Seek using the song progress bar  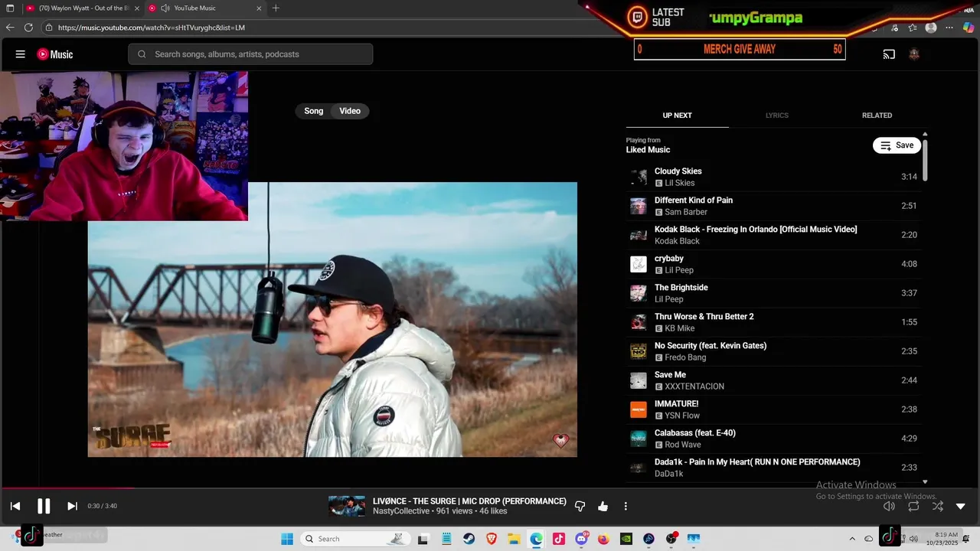pos(490,488)
